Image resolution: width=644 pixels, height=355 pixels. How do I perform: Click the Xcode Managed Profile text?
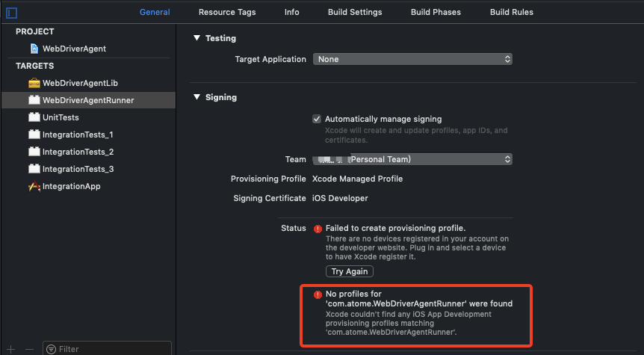click(357, 179)
